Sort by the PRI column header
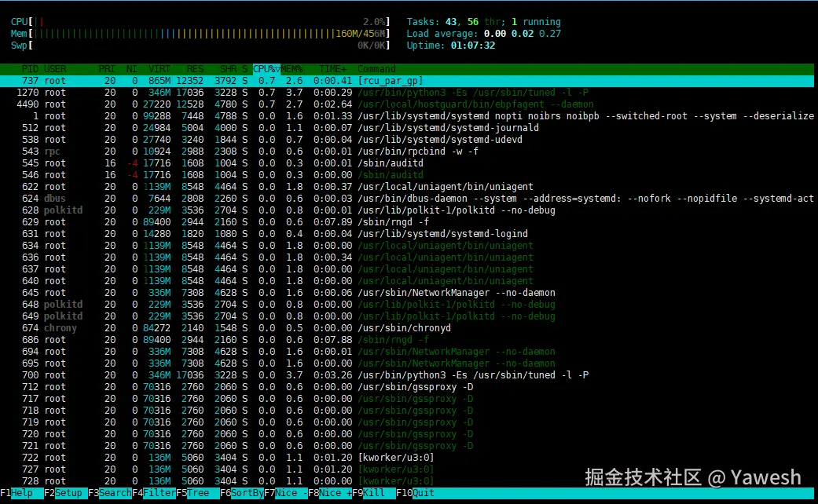Image resolution: width=818 pixels, height=504 pixels. (x=107, y=69)
